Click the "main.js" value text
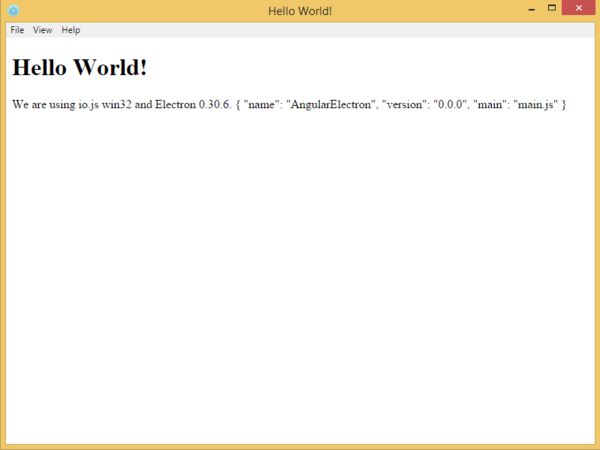This screenshot has width=600, height=450. tap(535, 104)
